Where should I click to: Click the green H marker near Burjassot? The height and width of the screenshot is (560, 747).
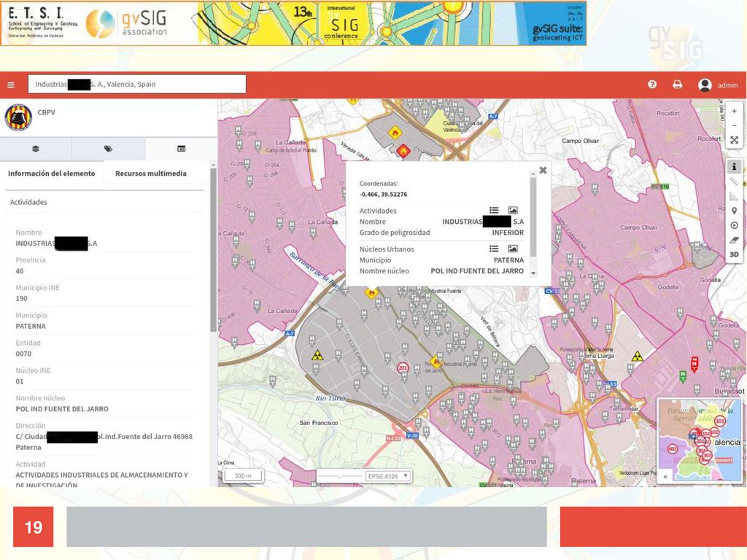[x=682, y=376]
